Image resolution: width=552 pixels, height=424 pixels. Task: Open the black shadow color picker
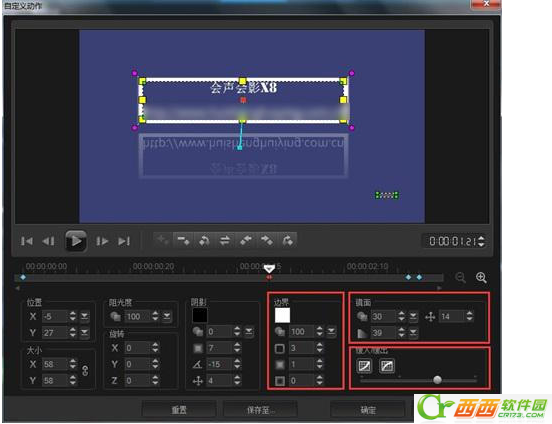point(200,315)
